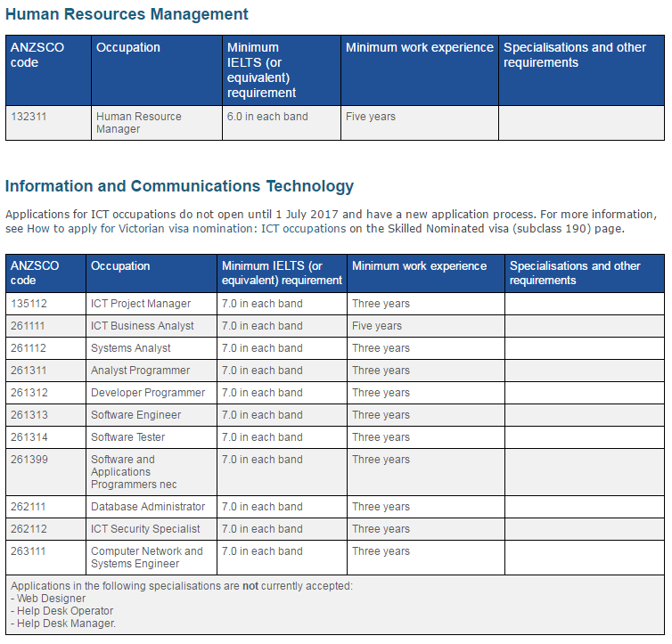The image size is (672, 644).
Task: Click ANZSCO code 261314 for Software Tester
Action: (x=29, y=437)
